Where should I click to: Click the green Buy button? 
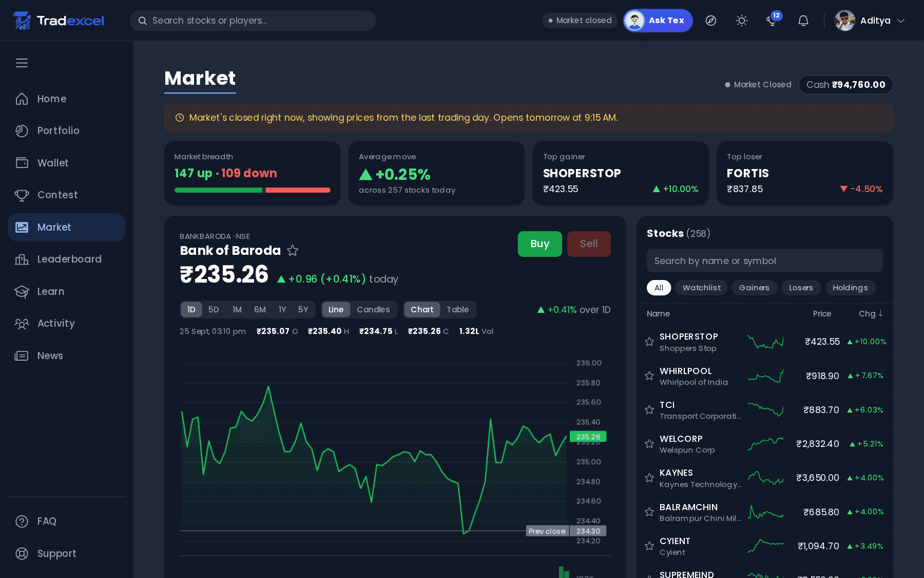tap(540, 244)
